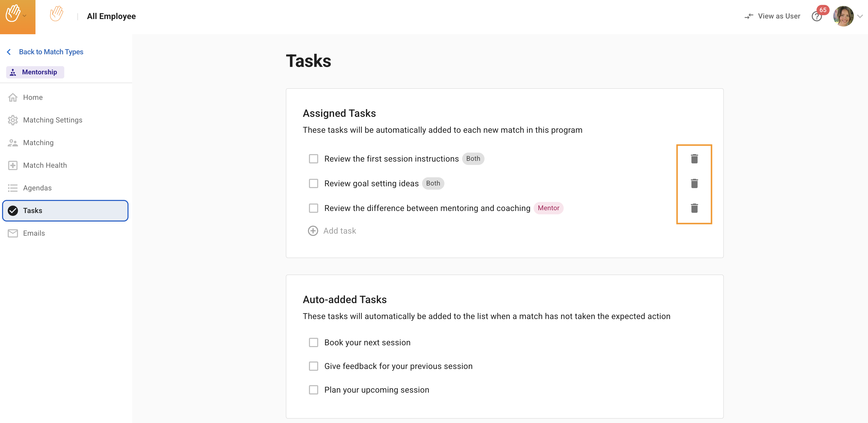Screen dimensions: 868x423
Task: Click the 'View as User' button
Action: point(779,16)
